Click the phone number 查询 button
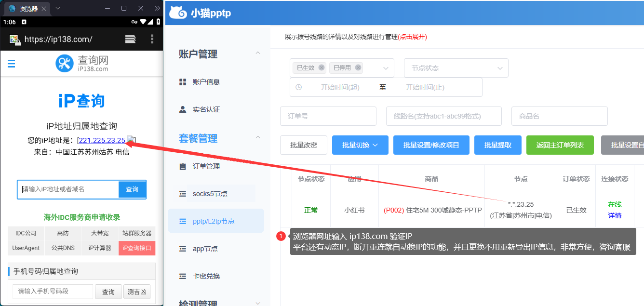 108,292
